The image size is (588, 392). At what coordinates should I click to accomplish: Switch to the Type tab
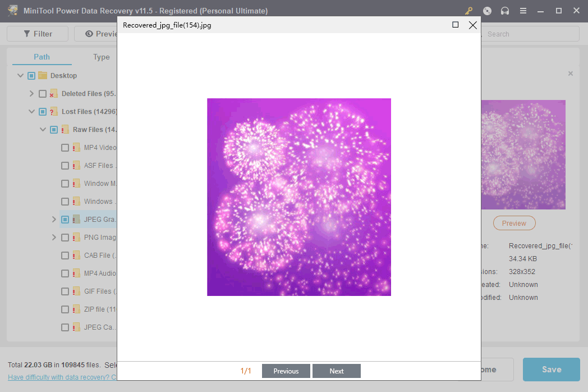(101, 57)
